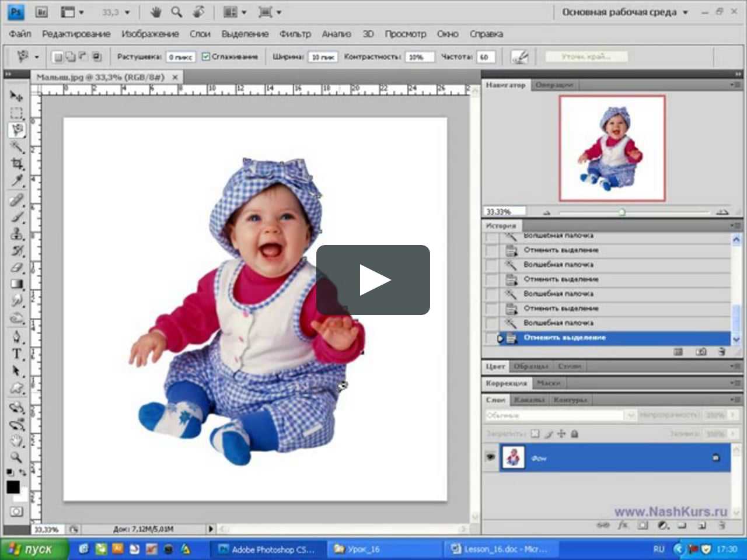Select the Clone Stamp tool
This screenshot has width=747, height=560.
(x=16, y=234)
